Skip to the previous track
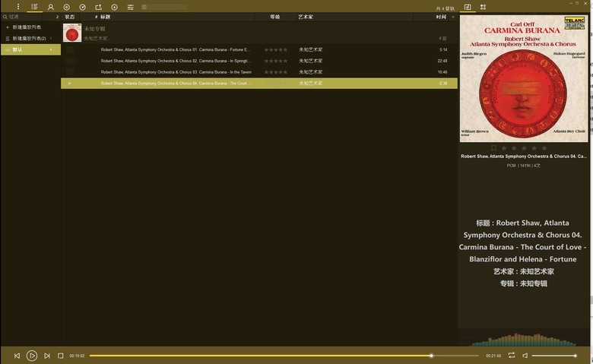 17,356
